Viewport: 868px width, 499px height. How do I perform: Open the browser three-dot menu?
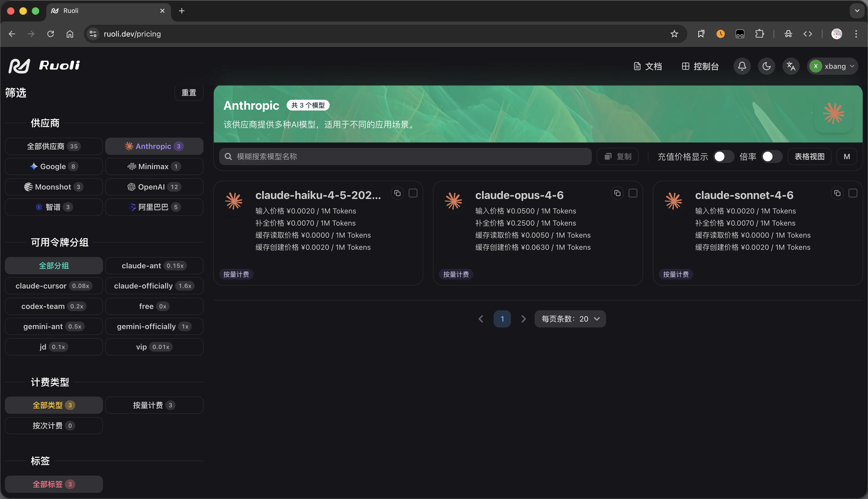coord(856,34)
